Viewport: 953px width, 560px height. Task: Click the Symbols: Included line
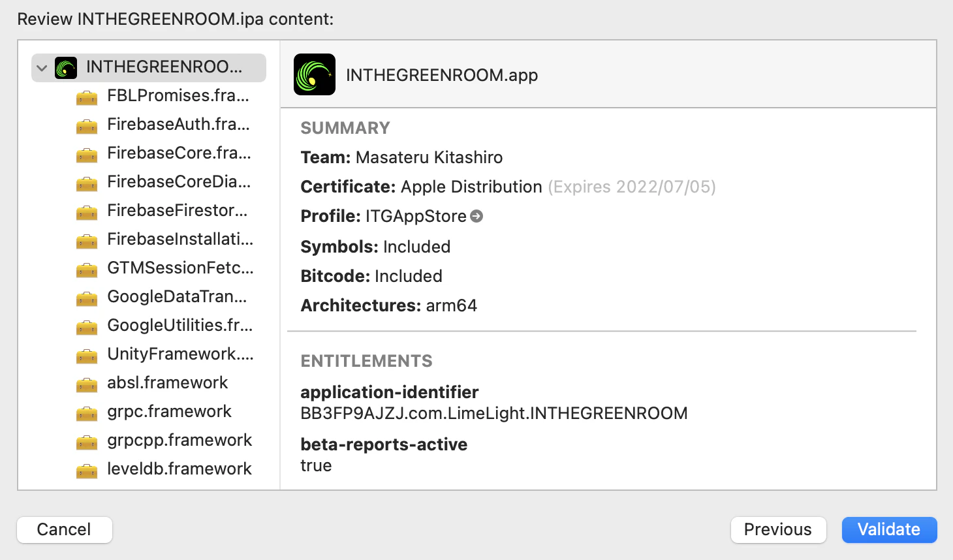(375, 247)
